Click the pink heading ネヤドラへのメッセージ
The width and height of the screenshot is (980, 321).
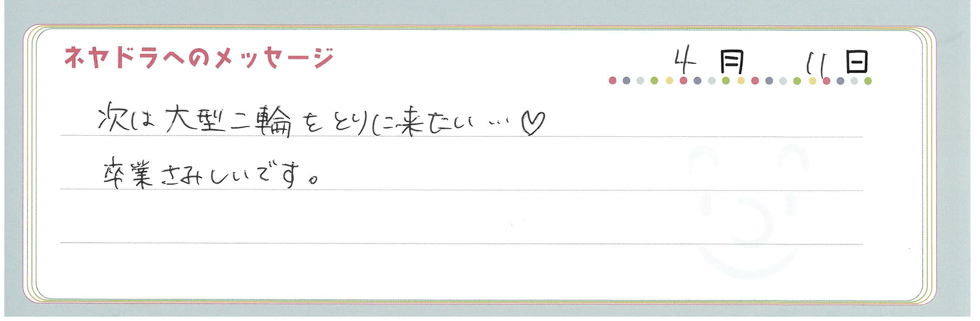coord(199,58)
